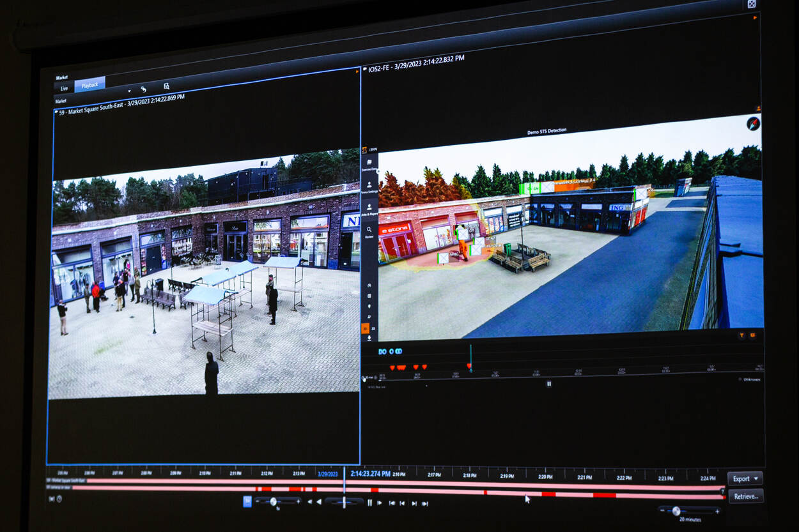Pause the 3D scene playback
This screenshot has width=799, height=532.
click(x=548, y=384)
